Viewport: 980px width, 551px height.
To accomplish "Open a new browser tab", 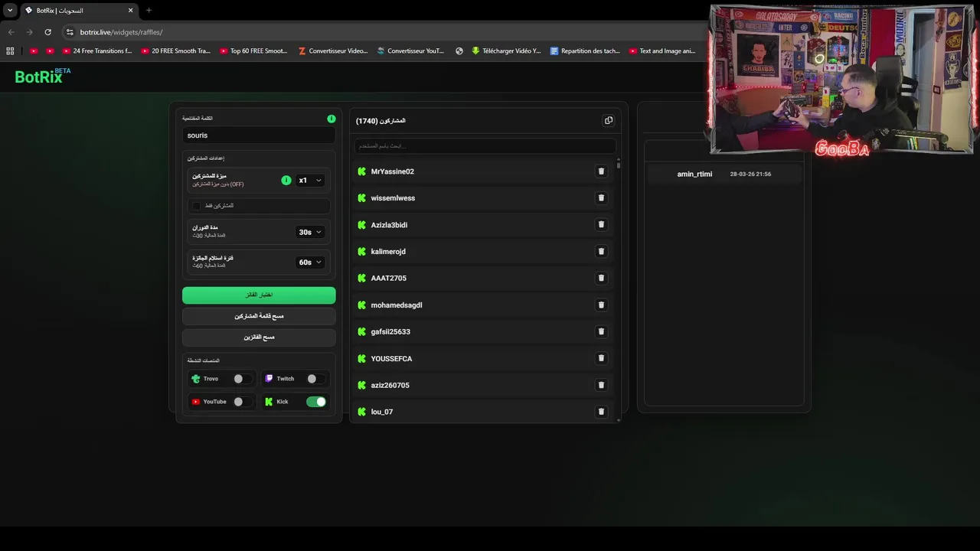I will tap(149, 10).
